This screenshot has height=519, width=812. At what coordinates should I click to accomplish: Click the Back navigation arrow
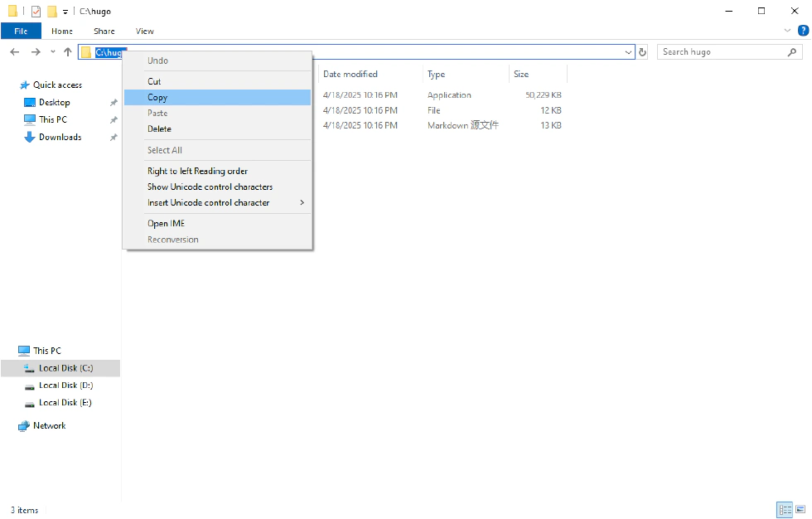[15, 52]
